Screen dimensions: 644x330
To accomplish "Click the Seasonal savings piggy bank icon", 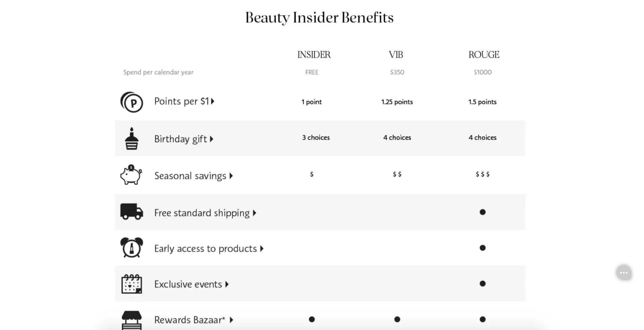I will coord(130,175).
